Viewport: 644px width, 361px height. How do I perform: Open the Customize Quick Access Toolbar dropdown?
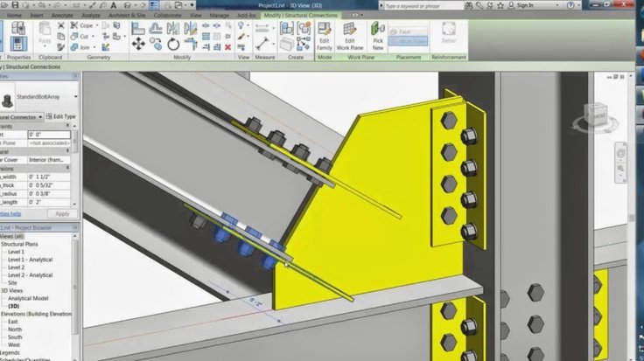coord(192,5)
